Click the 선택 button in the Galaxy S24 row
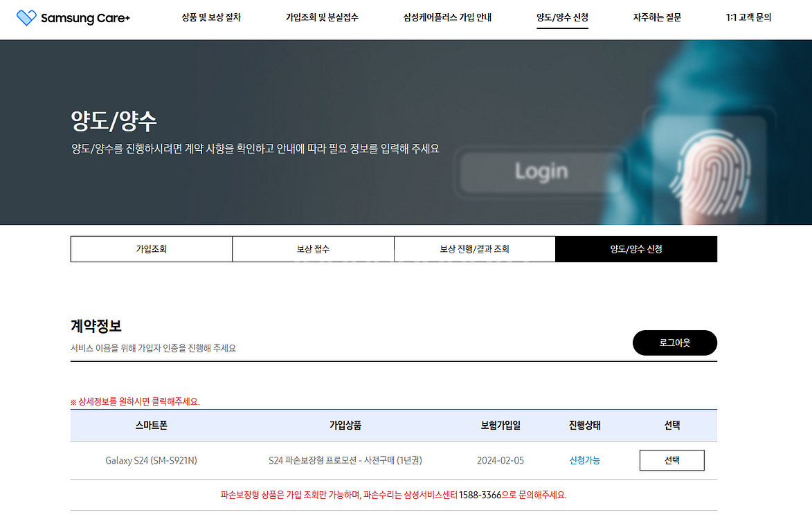 coord(672,461)
